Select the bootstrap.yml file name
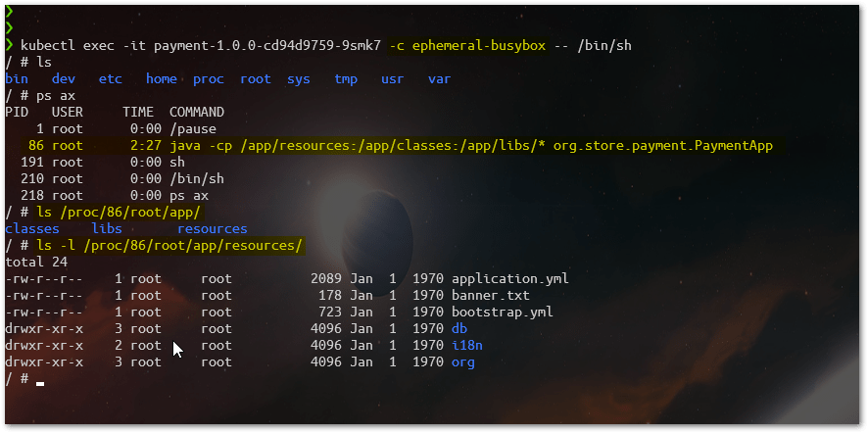The height and width of the screenshot is (433, 868). pos(502,313)
